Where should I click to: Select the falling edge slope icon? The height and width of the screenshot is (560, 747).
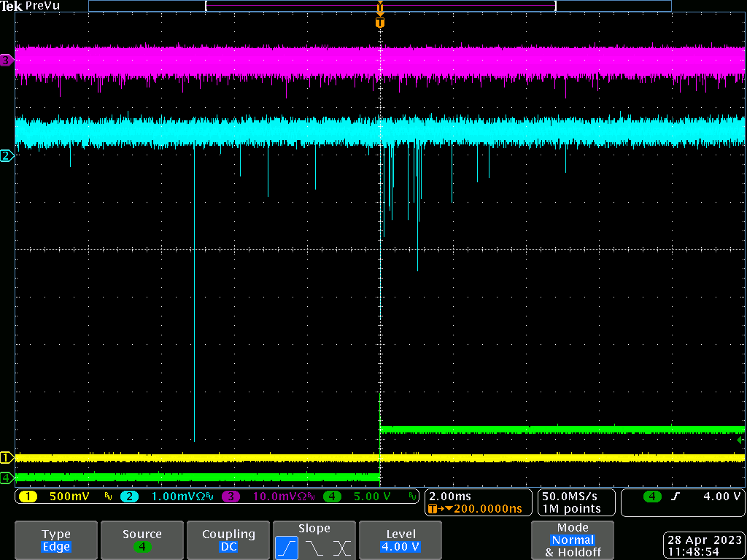314,547
